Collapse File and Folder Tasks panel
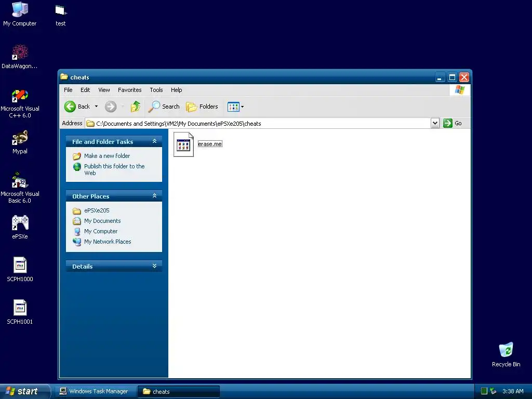Screen dimensions: 532x399 point(154,141)
